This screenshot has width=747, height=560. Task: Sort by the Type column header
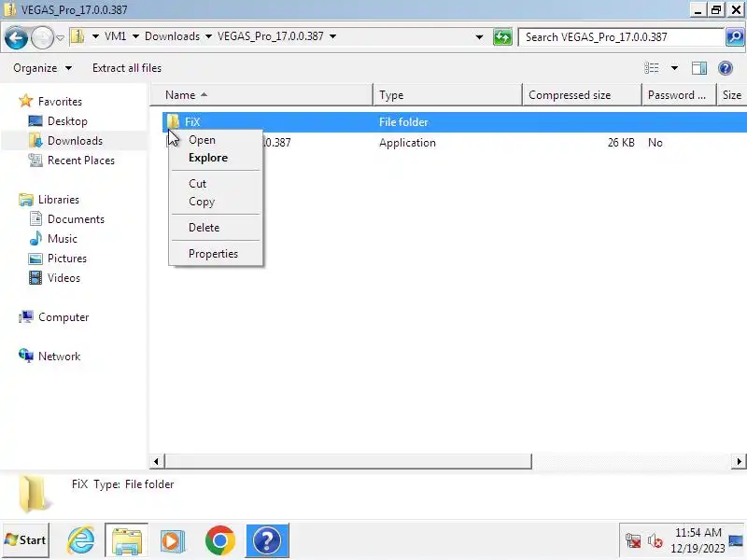[x=447, y=95]
